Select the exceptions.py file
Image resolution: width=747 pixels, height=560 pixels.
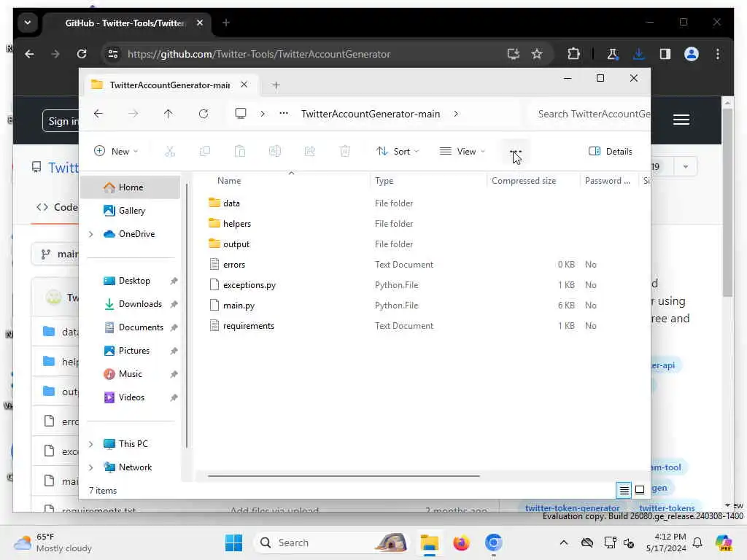(x=249, y=285)
